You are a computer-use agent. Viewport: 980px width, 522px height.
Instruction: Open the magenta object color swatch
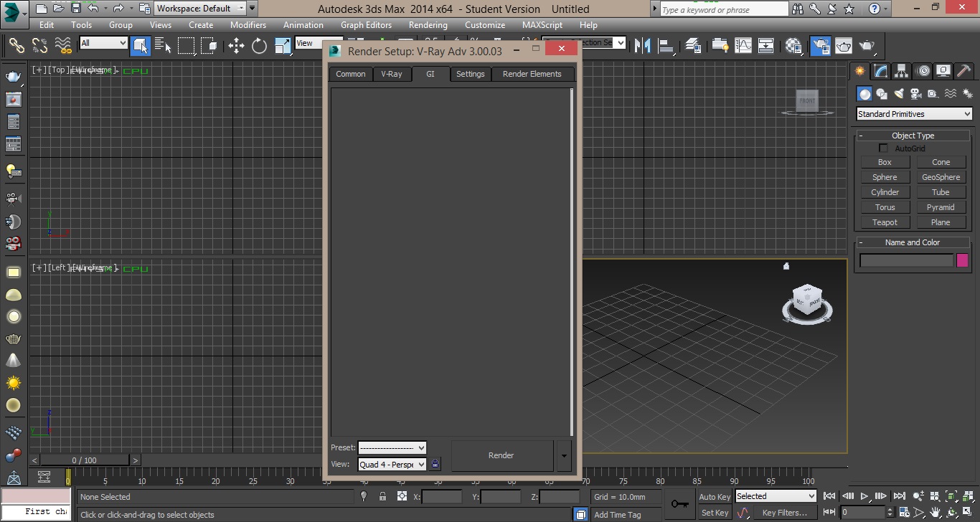tap(963, 260)
